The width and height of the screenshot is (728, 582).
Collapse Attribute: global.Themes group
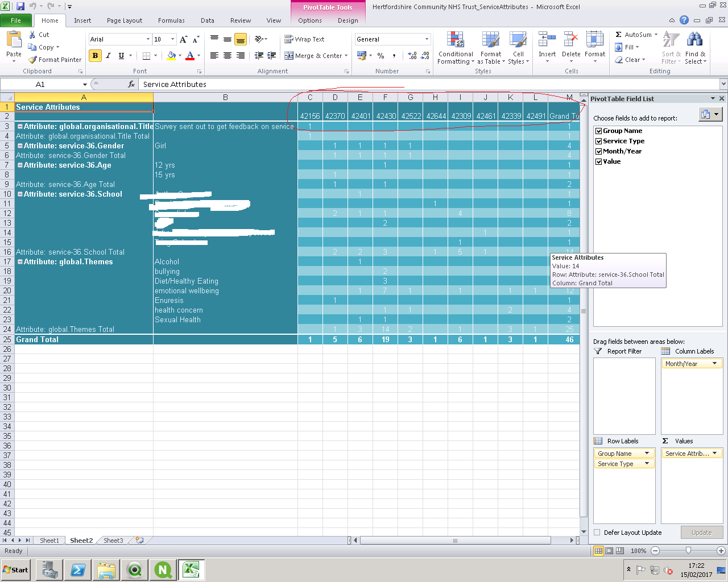click(x=20, y=262)
